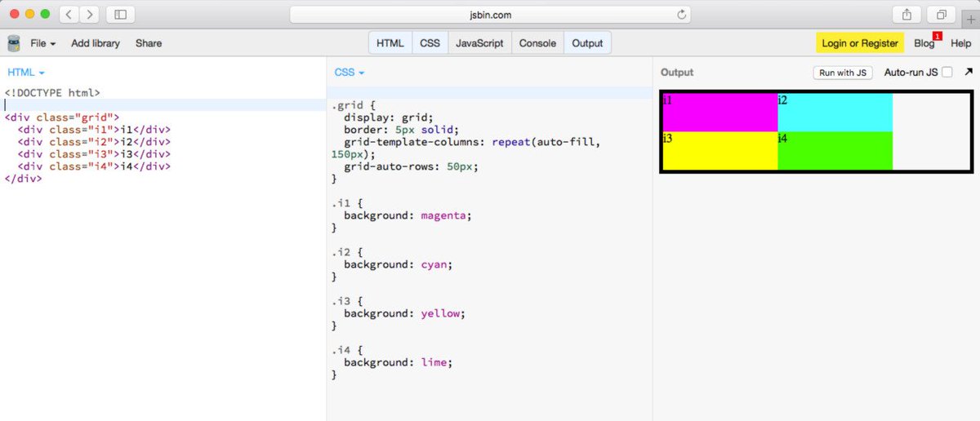Go forward with Safari's forward arrow
Viewport: 980px width, 421px height.
coord(89,15)
